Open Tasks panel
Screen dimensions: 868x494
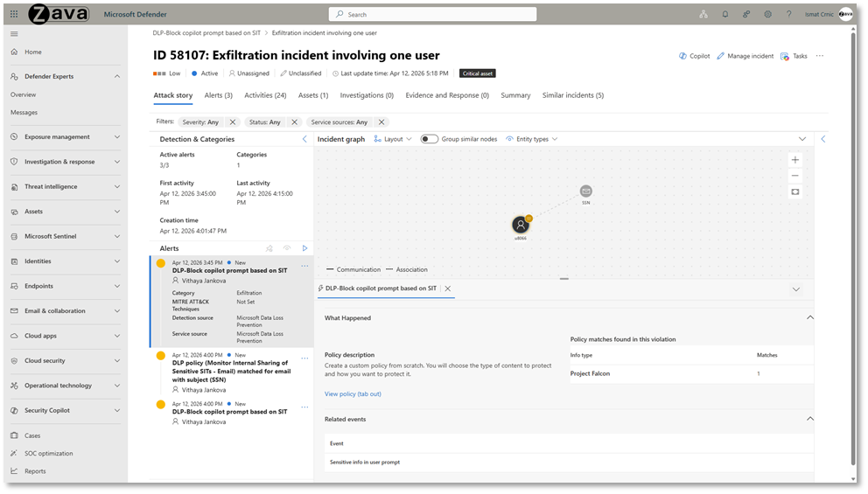click(x=794, y=56)
